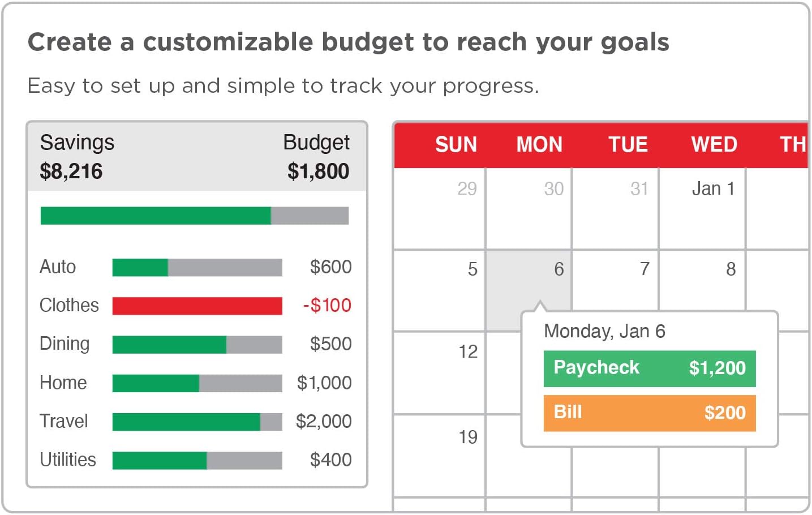Select the WED column header
Screen dimensions: 812x515
tap(714, 145)
